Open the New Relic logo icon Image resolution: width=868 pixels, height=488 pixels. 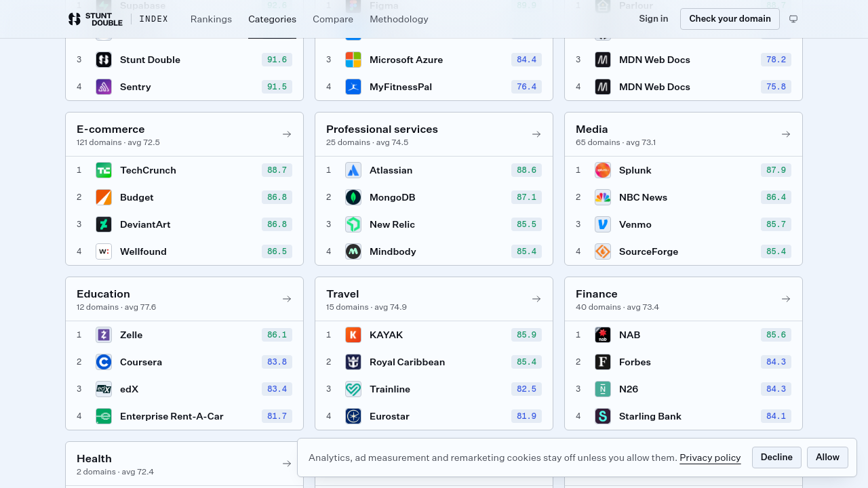353,224
